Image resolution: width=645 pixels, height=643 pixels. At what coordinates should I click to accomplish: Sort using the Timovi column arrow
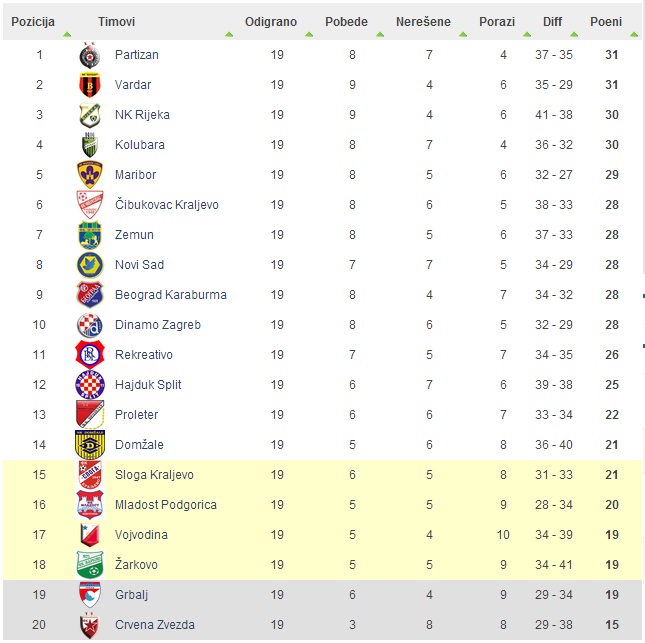(229, 35)
